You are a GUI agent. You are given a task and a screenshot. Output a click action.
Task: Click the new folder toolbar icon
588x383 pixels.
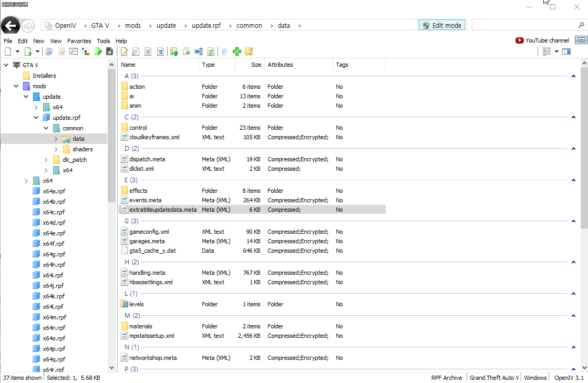249,51
